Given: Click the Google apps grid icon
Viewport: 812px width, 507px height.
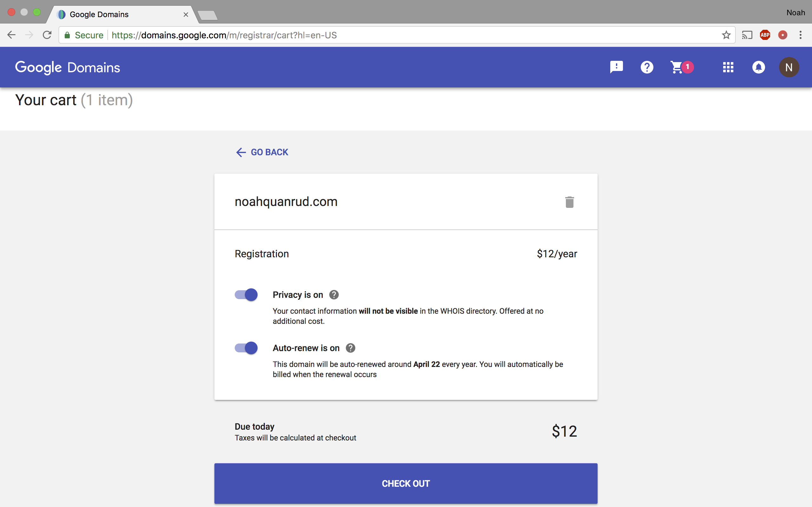Looking at the screenshot, I should (x=728, y=67).
